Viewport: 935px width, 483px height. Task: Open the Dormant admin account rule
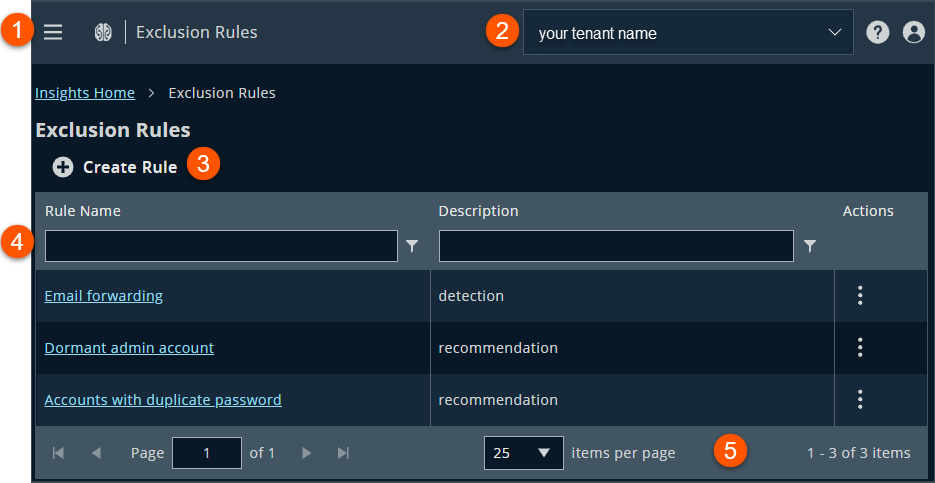(129, 348)
